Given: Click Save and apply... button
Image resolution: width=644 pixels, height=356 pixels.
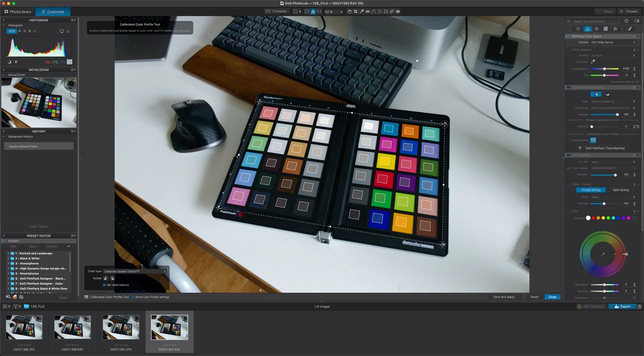Looking at the screenshot, I should [504, 297].
